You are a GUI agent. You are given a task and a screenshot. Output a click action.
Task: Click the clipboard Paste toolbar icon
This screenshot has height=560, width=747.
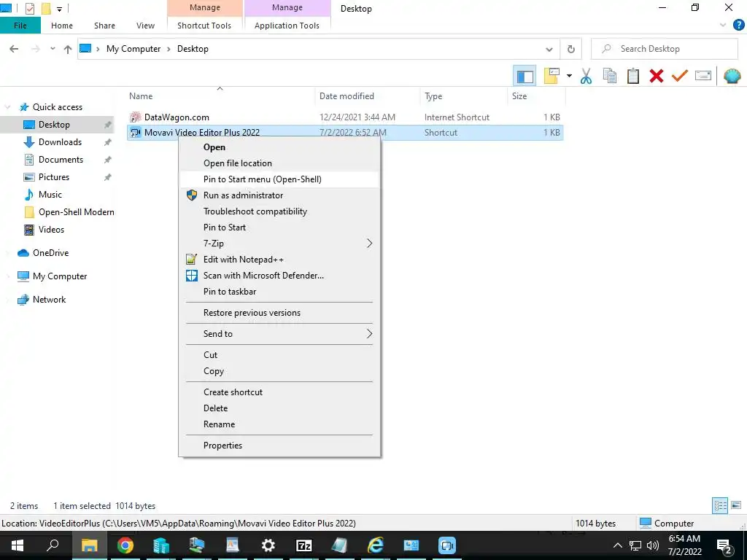pos(632,76)
